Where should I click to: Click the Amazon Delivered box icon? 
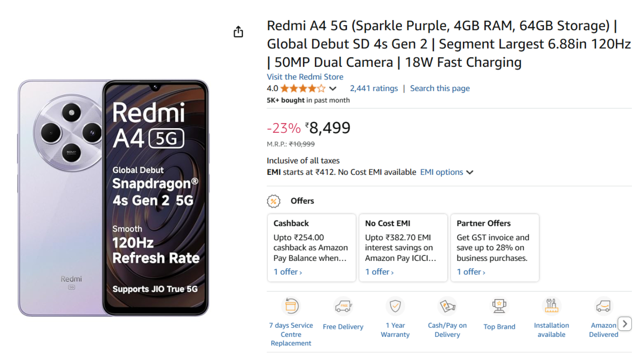pyautogui.click(x=603, y=306)
